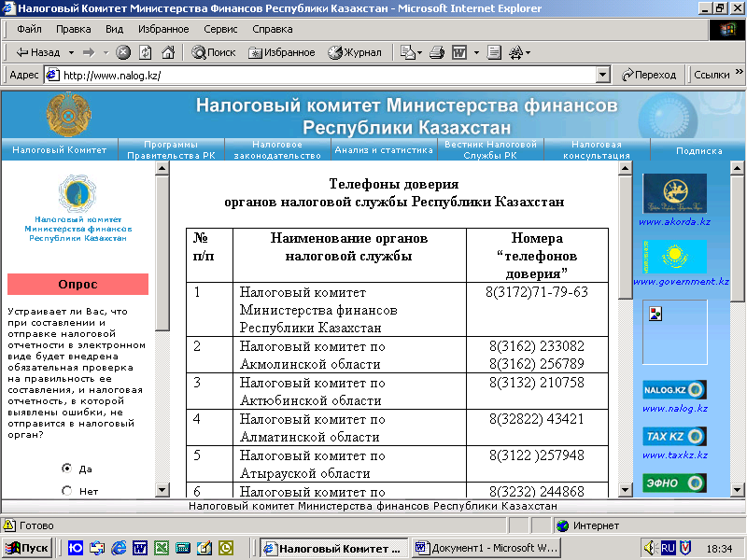
Task: Click the Опрос poll header
Action: [x=78, y=285]
